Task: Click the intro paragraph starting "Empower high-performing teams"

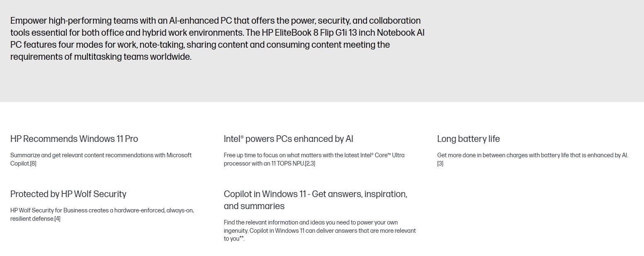Action: point(217,39)
